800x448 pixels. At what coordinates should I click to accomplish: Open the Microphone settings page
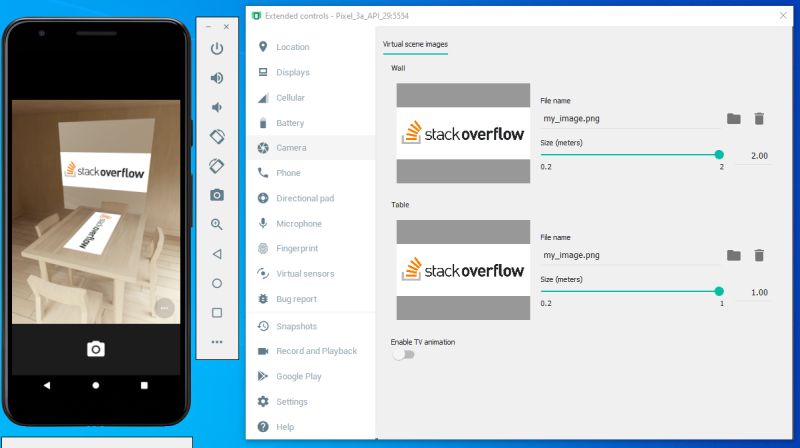[x=310, y=223]
